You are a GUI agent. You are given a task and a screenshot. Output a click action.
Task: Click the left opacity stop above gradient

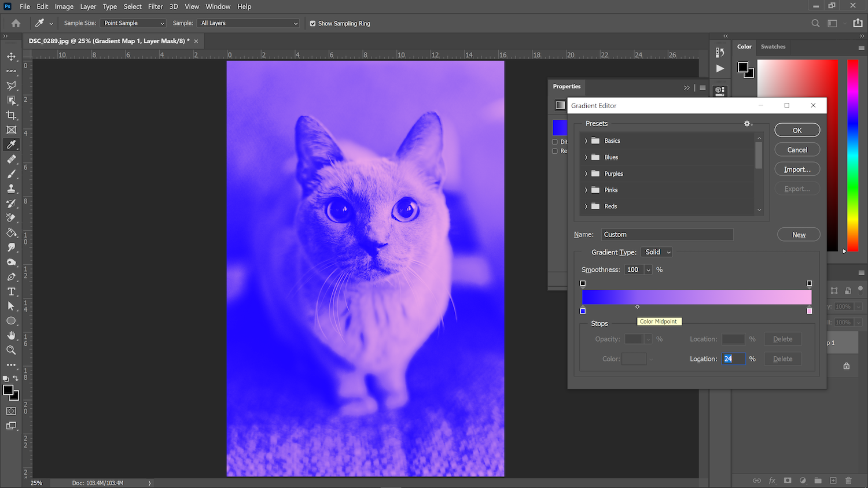583,283
